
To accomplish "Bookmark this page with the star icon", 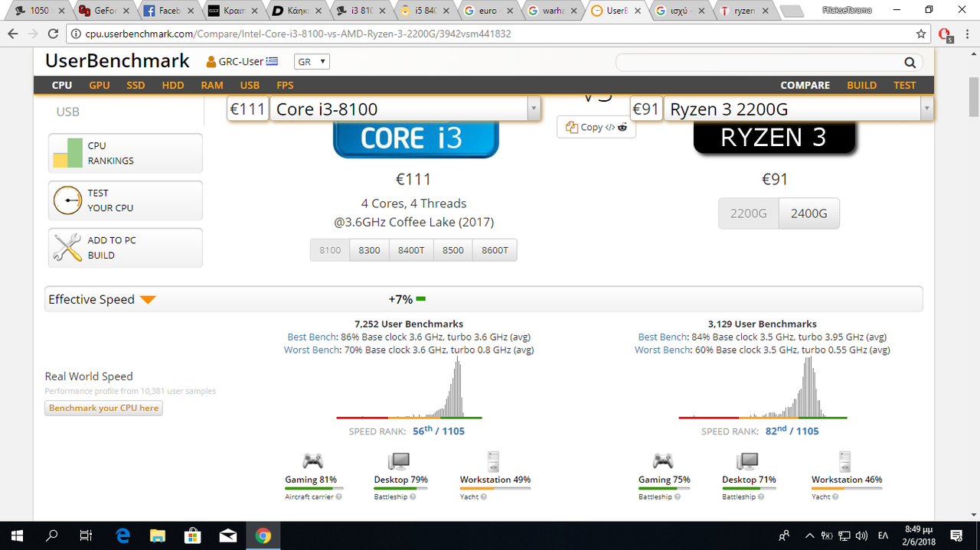I will tap(922, 34).
